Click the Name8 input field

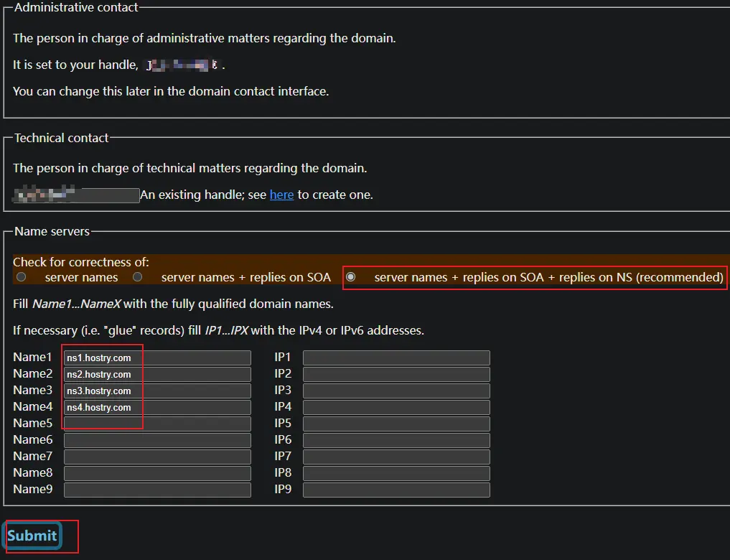tap(157, 473)
